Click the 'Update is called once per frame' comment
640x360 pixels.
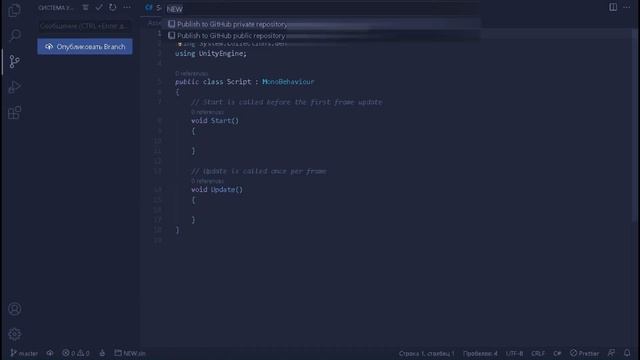pos(259,171)
